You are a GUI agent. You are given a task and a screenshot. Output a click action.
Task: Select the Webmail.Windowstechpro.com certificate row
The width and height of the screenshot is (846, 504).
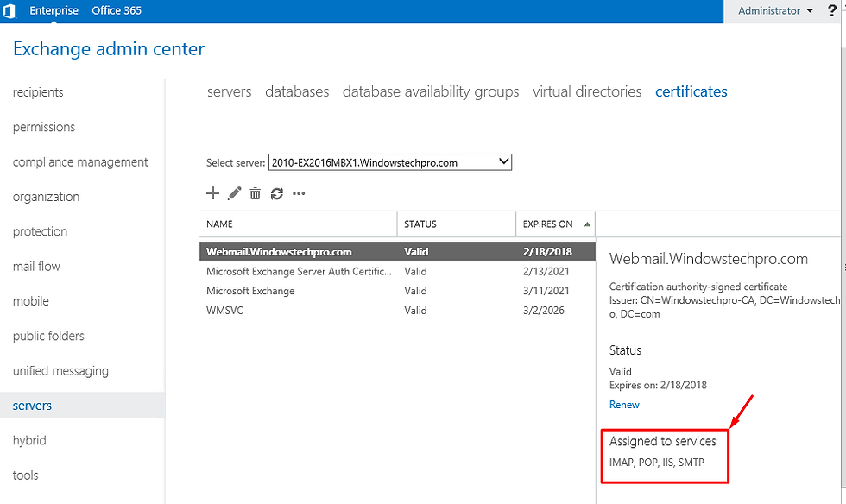(x=397, y=251)
